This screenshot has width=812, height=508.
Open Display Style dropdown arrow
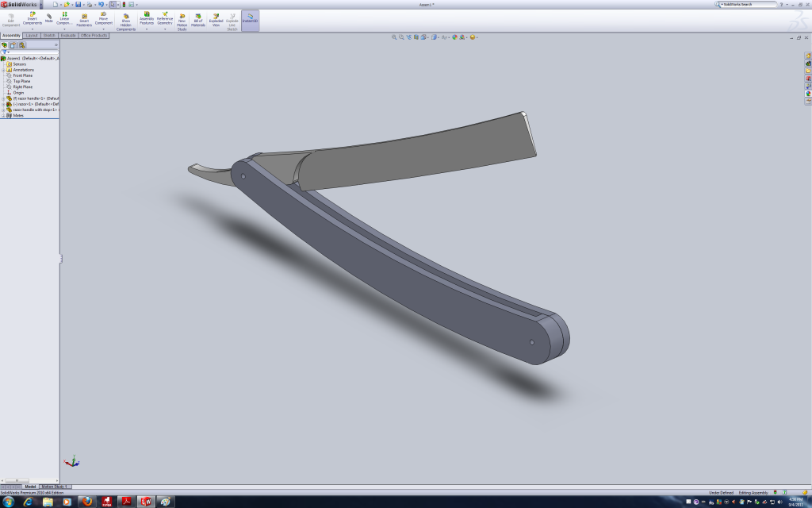click(x=438, y=37)
